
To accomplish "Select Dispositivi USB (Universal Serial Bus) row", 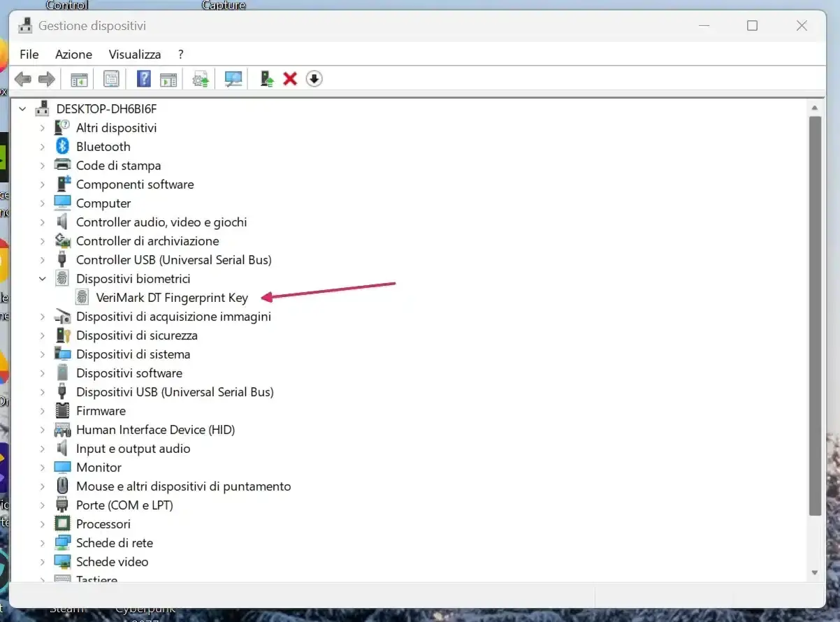I will tap(165, 391).
